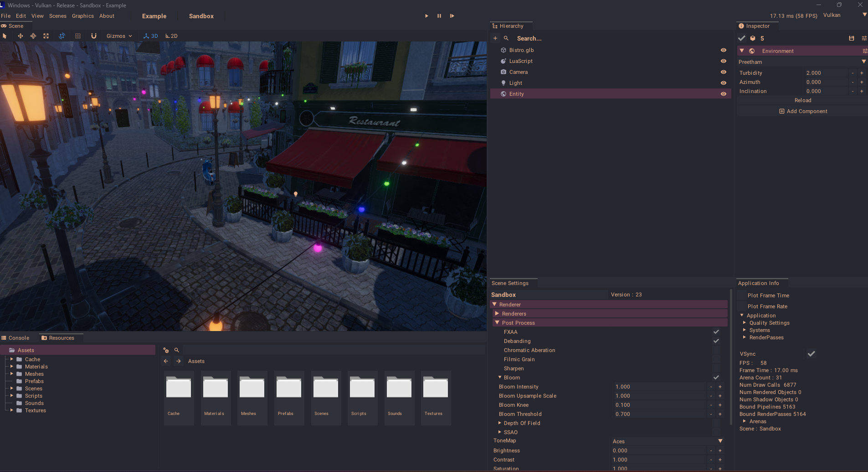
Task: Activate the translate move gizmo tool
Action: click(21, 36)
